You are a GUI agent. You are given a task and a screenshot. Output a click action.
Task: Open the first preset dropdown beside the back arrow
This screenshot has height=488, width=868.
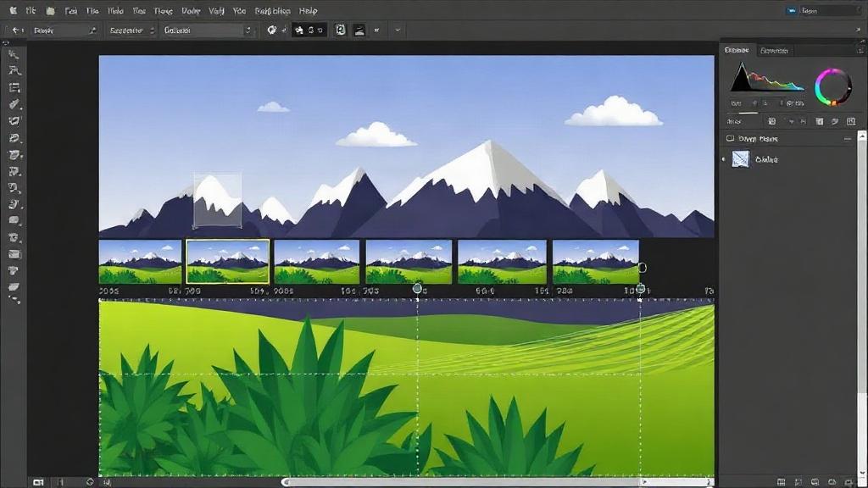64,30
